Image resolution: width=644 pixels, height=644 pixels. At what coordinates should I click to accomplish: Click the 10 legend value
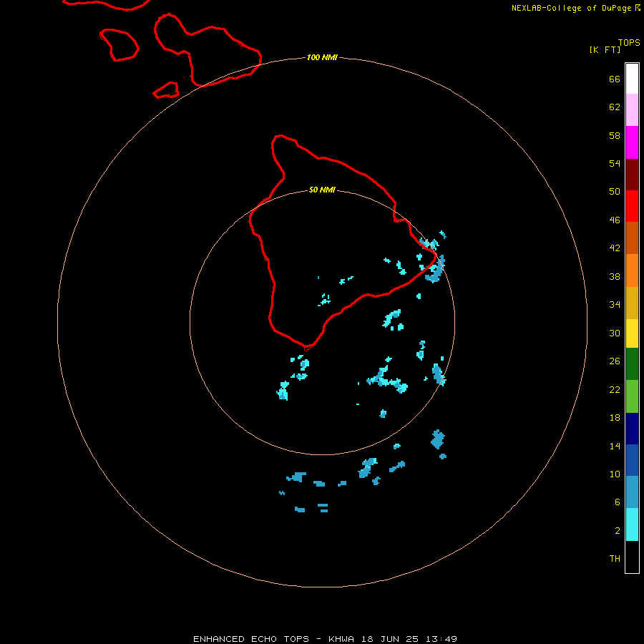[615, 474]
